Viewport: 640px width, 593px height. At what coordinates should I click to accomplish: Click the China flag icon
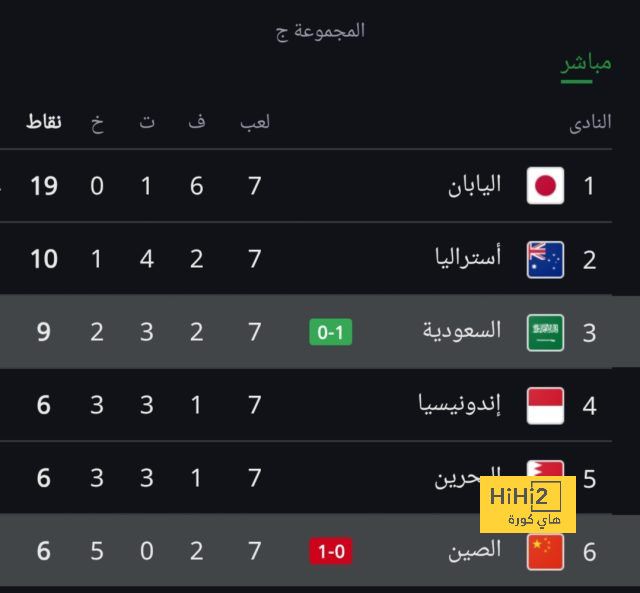click(545, 552)
